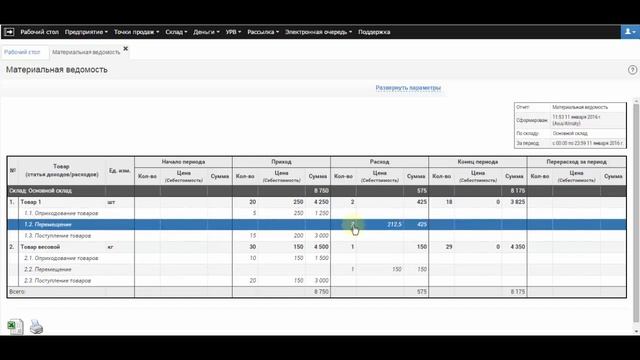Click the Перерасход за период column header
640x360 pixels.
[x=576, y=162]
